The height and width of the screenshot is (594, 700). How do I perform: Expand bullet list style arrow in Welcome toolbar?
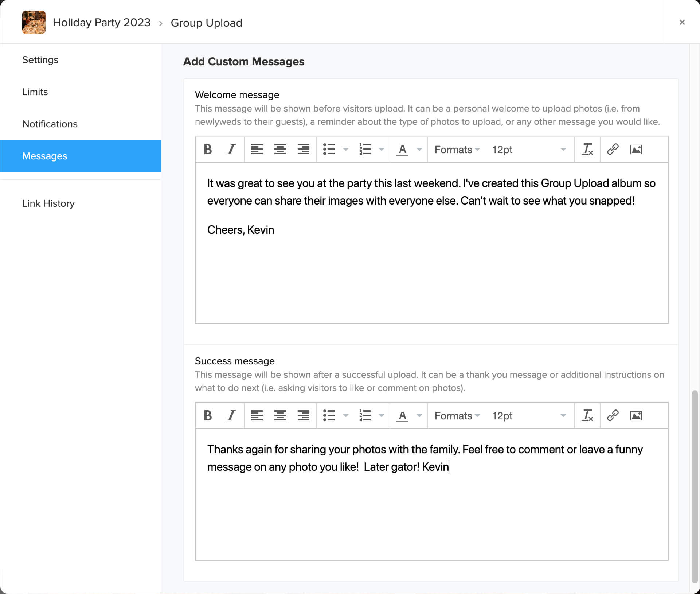click(346, 150)
